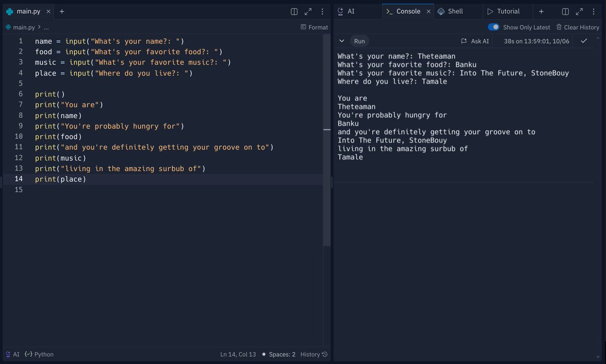Click the AI tab sparkle icon

pos(340,11)
